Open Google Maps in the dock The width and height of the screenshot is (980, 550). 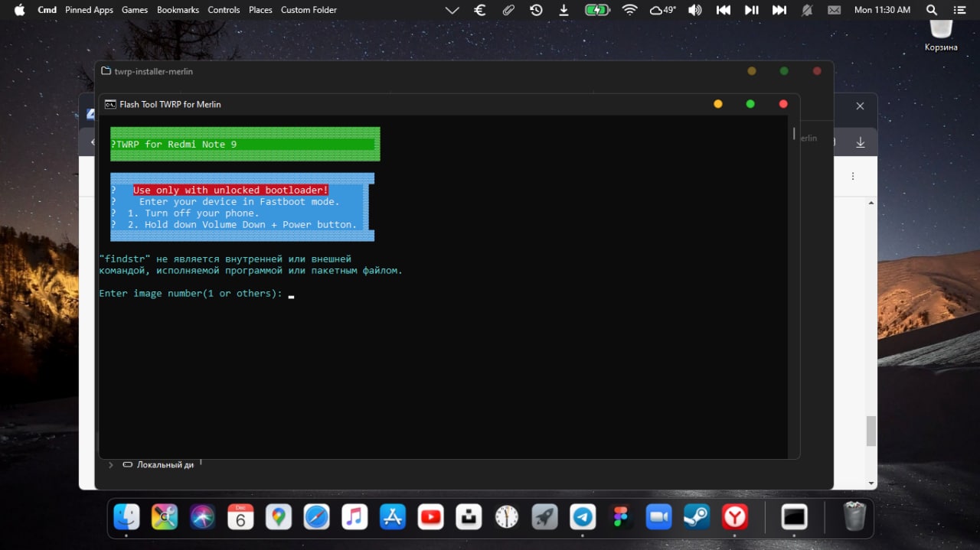[279, 517]
